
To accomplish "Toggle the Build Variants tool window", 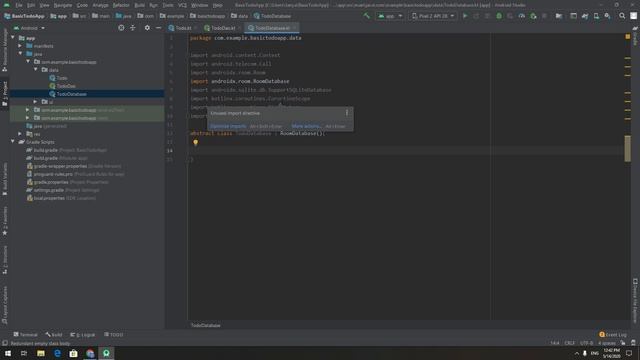I will tap(5, 178).
